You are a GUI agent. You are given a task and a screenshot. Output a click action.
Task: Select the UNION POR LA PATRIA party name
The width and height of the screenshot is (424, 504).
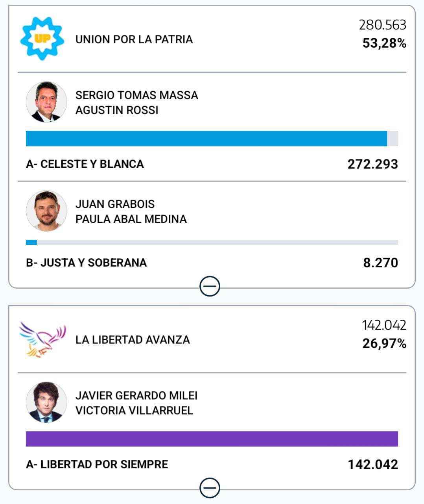[134, 39]
